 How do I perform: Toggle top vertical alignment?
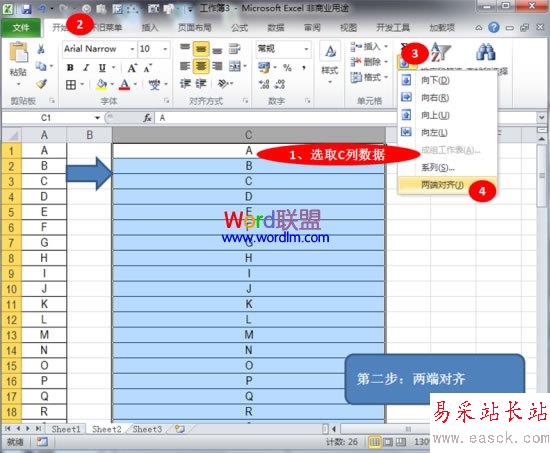pyautogui.click(x=185, y=48)
